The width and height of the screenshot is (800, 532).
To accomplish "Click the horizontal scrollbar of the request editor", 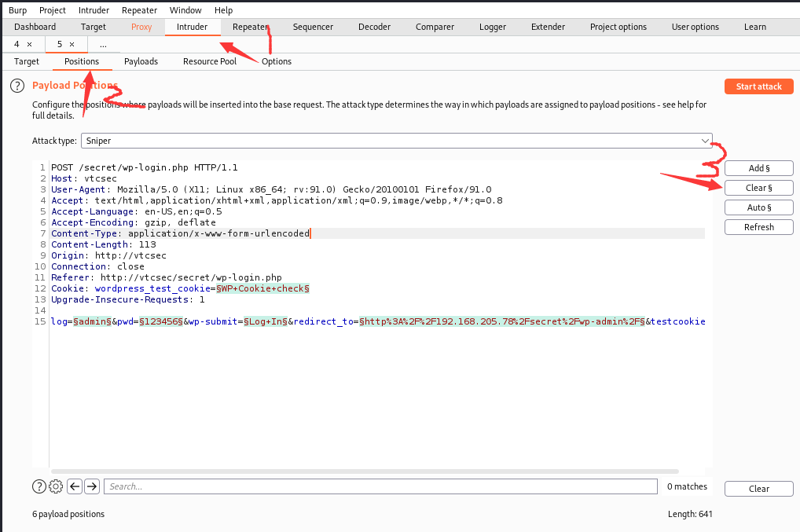I will click(x=365, y=471).
